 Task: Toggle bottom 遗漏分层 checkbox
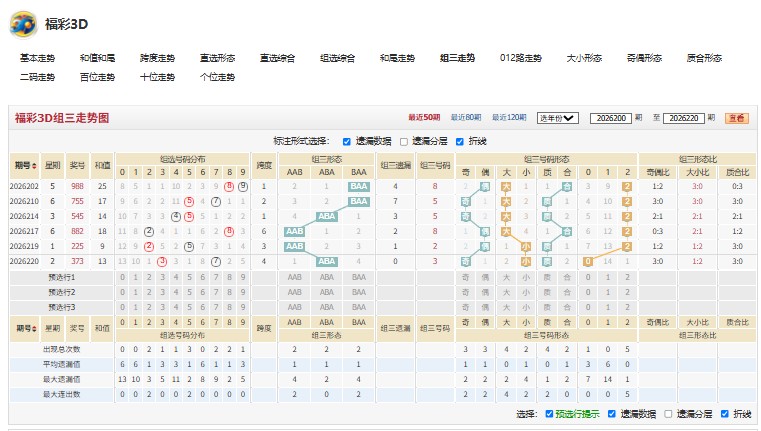click(x=668, y=414)
